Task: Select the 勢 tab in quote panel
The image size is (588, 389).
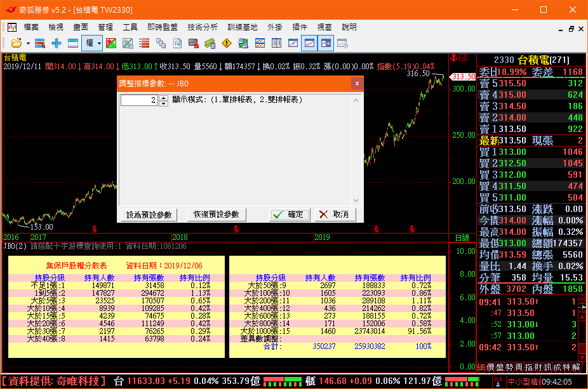Action: click(509, 367)
